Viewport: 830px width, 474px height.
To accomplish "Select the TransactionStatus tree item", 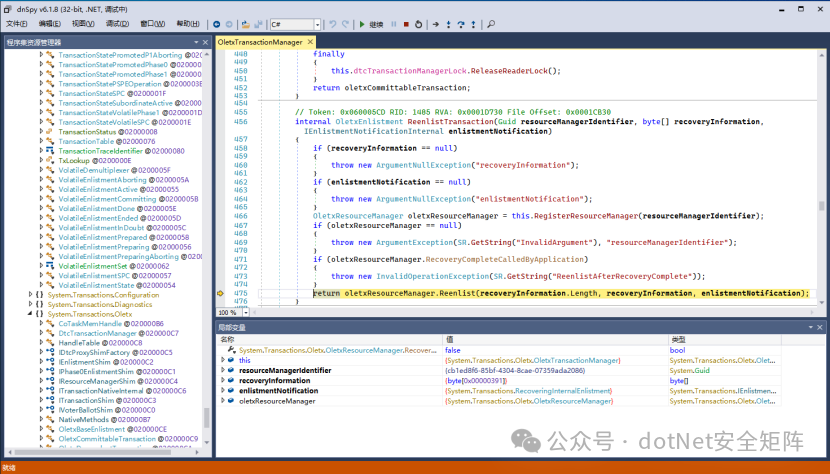I will point(87,132).
